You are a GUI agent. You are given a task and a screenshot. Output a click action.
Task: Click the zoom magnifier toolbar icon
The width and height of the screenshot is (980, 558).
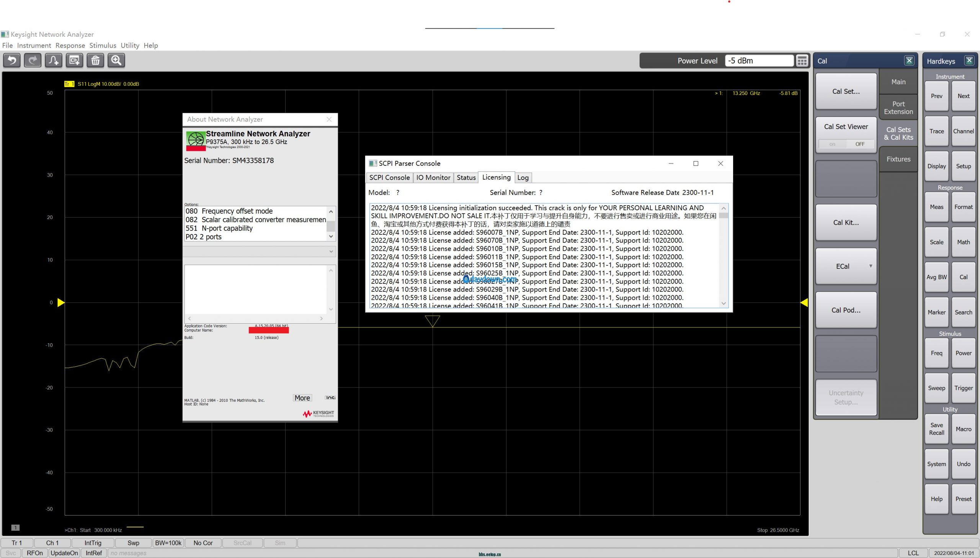[116, 60]
